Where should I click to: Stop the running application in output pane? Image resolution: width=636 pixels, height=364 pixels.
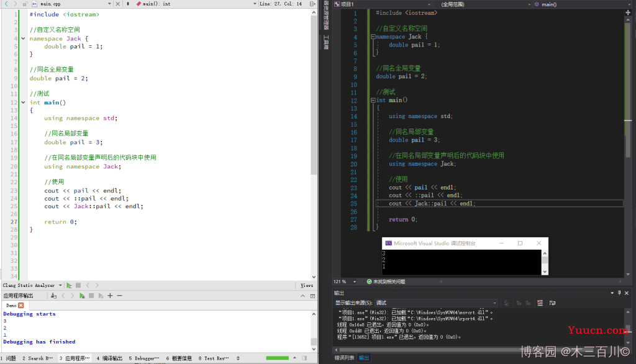tap(91, 296)
